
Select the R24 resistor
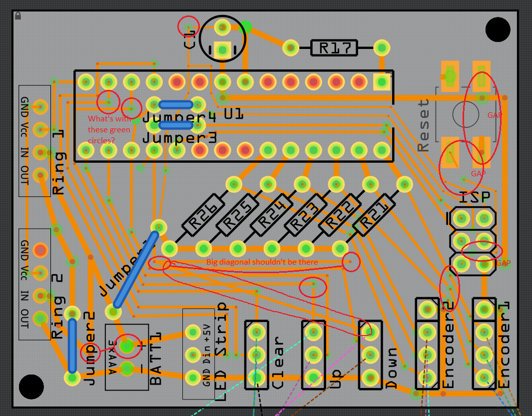(271, 215)
